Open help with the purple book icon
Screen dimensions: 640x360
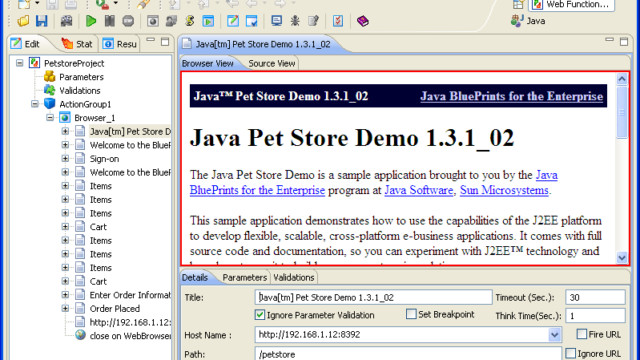pyautogui.click(x=362, y=21)
